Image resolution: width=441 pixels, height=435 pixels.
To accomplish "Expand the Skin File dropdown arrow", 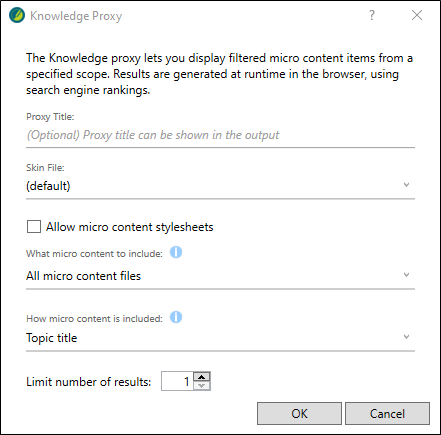I will [x=406, y=185].
